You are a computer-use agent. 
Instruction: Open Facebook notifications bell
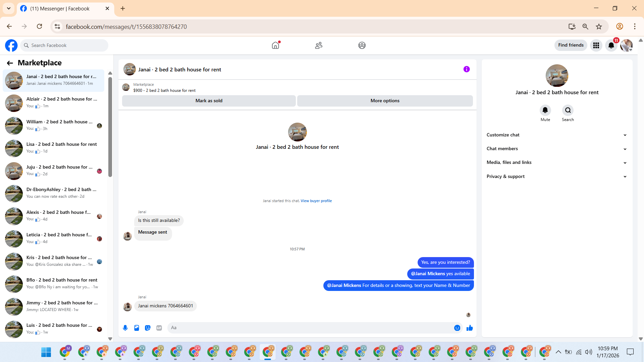pos(611,45)
